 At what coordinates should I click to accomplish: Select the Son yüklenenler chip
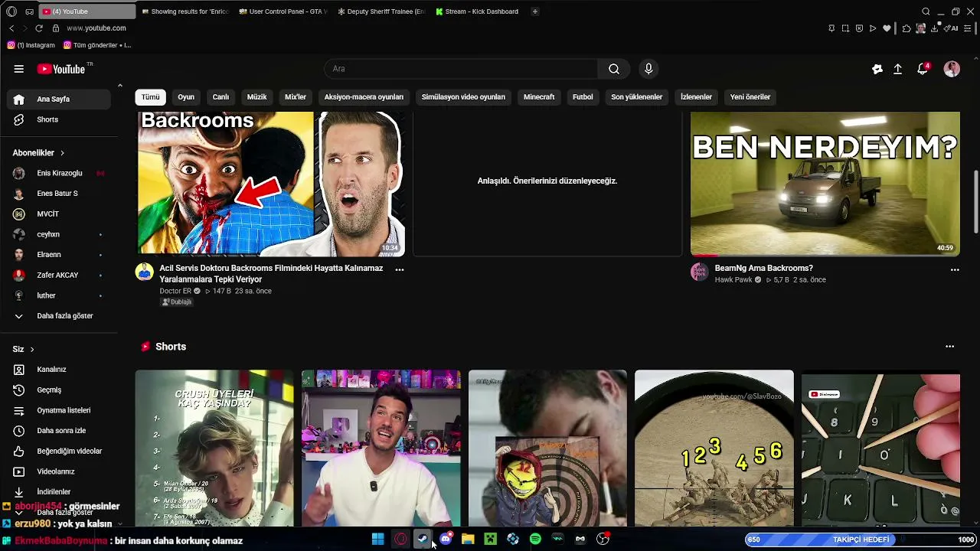637,97
